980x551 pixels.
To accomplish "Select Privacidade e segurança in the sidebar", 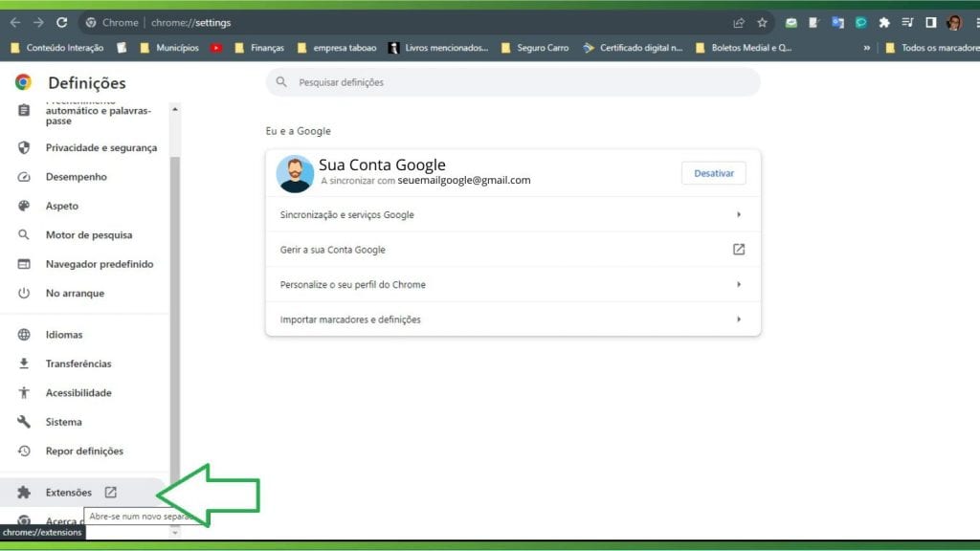I will click(101, 147).
